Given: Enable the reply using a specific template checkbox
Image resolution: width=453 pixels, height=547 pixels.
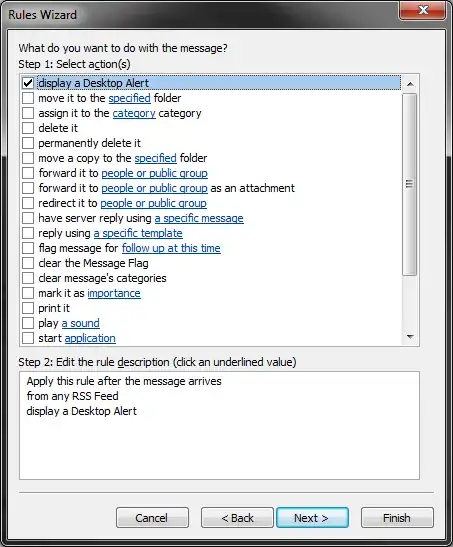Looking at the screenshot, I should 28,233.
